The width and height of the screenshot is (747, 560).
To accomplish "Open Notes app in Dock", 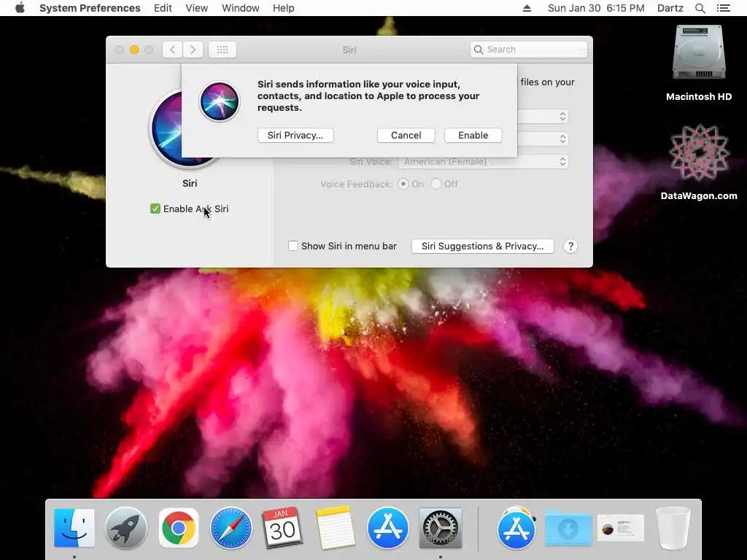I will [x=335, y=528].
